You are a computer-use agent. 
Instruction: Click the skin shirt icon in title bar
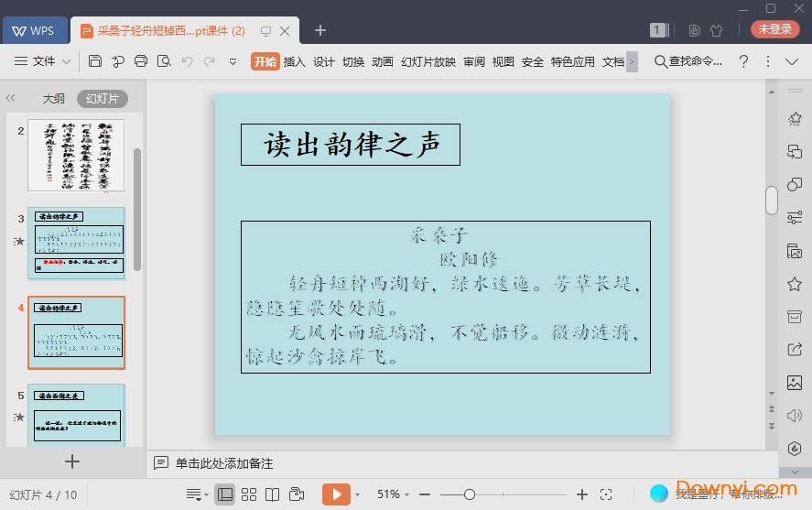[x=717, y=30]
